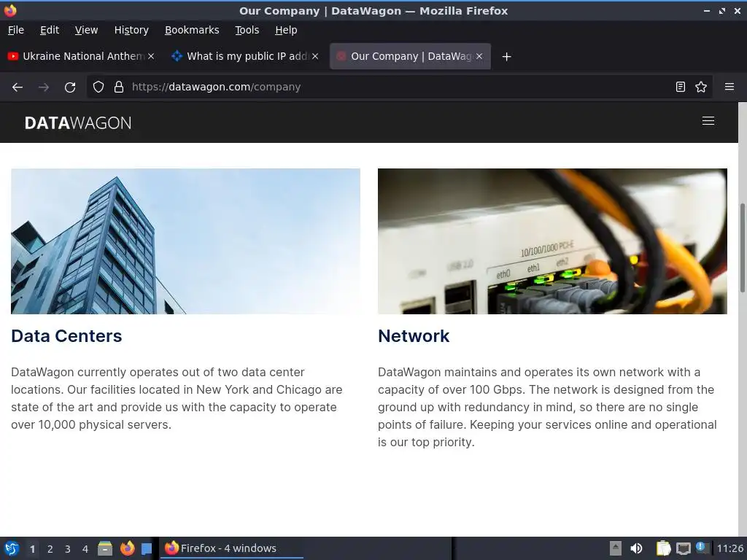Toggle reader view icon
The image size is (747, 560).
(681, 87)
